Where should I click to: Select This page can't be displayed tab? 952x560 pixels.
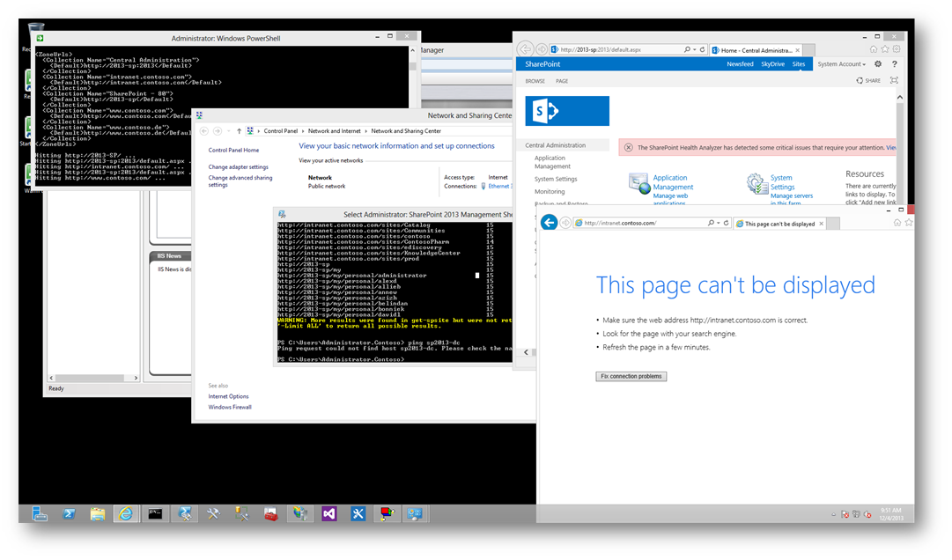click(x=779, y=224)
